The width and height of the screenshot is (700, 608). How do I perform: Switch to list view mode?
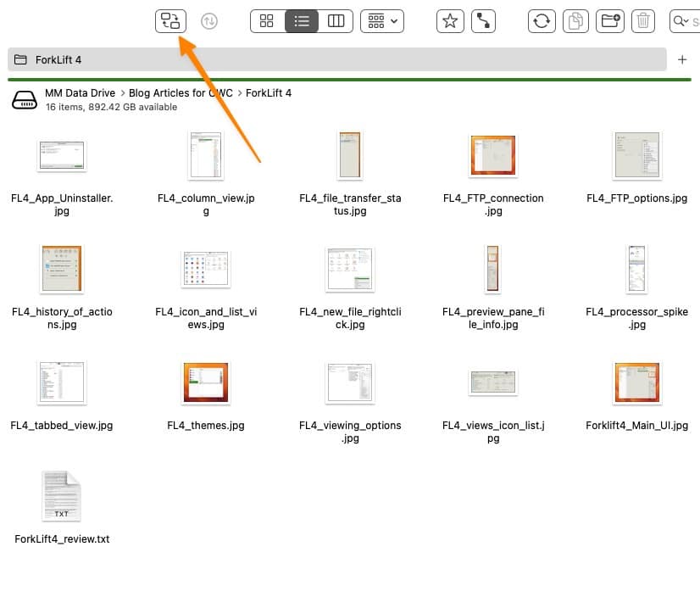click(x=302, y=21)
